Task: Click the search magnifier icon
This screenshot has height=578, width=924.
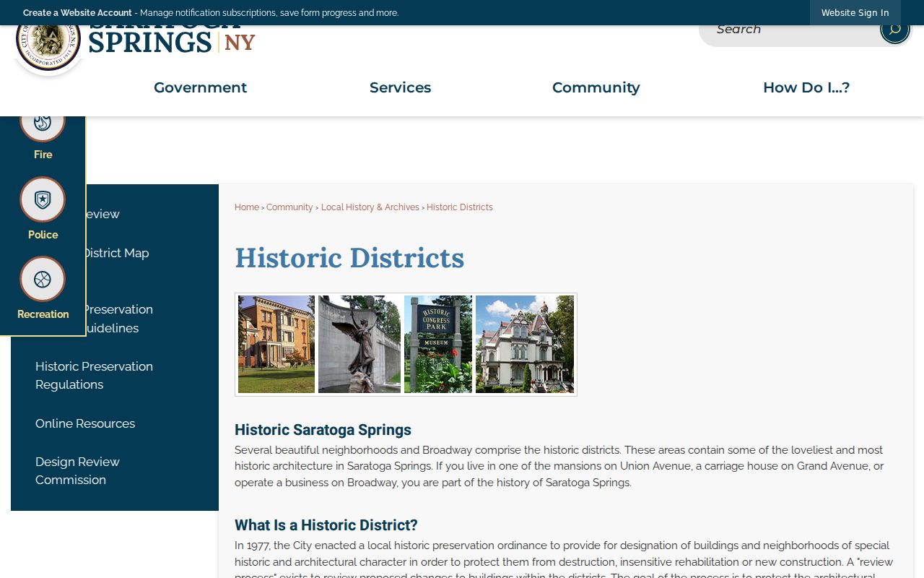Action: [894, 30]
